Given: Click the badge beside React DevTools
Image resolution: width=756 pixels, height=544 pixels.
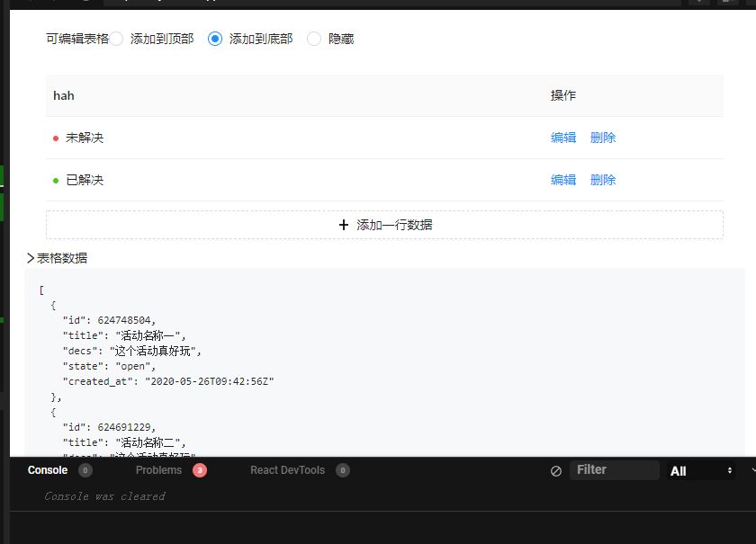Looking at the screenshot, I should coord(343,469).
